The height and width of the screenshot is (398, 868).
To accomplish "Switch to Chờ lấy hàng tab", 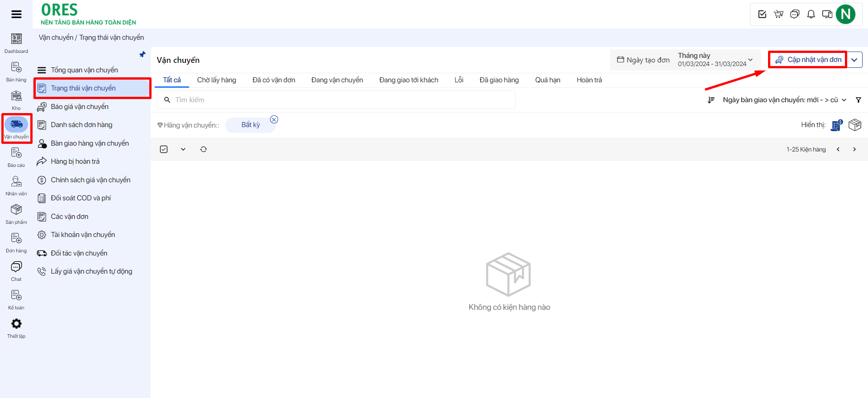I will (x=216, y=80).
